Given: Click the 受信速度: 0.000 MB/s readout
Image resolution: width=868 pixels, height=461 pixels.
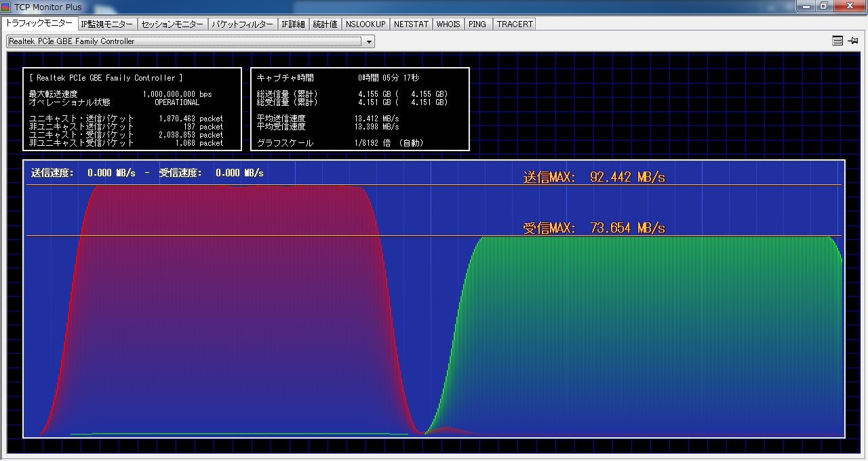Looking at the screenshot, I should [211, 173].
